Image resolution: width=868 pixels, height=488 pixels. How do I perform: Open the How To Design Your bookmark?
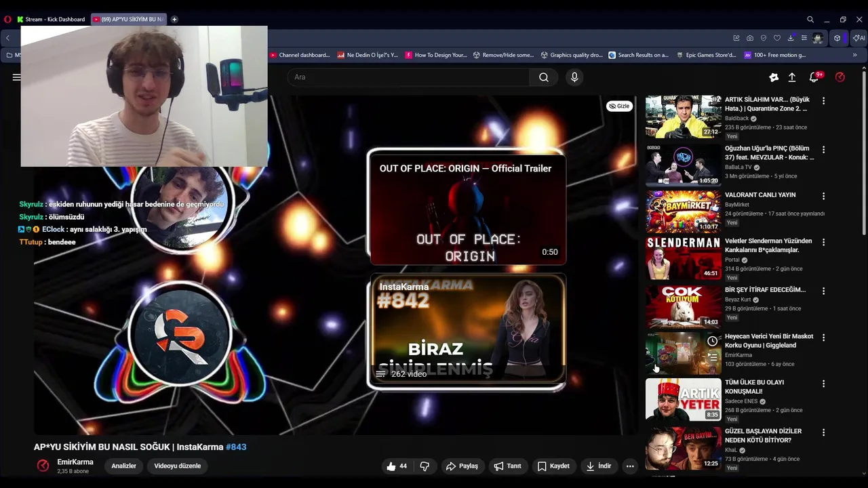click(x=436, y=55)
